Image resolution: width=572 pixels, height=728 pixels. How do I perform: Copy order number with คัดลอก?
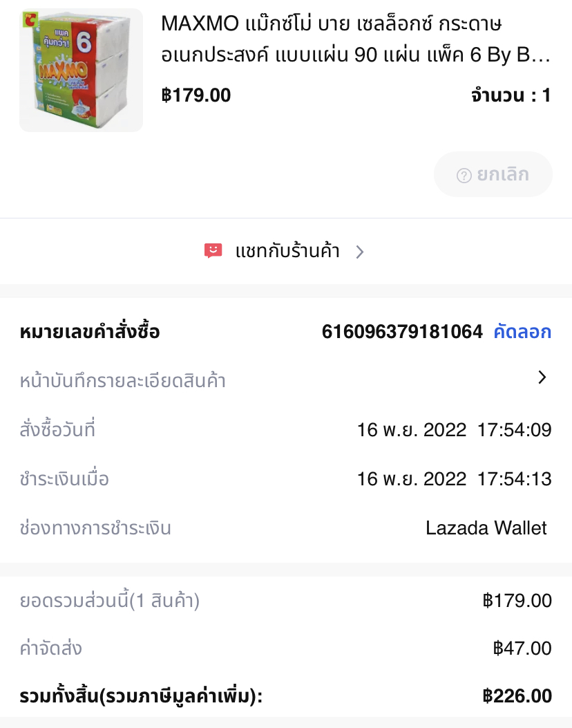pos(522,332)
